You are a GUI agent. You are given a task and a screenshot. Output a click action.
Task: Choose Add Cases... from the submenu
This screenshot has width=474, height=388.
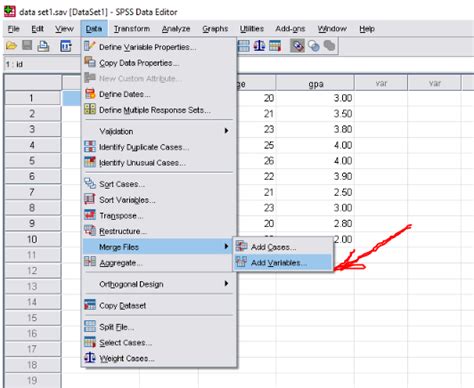coord(283,247)
